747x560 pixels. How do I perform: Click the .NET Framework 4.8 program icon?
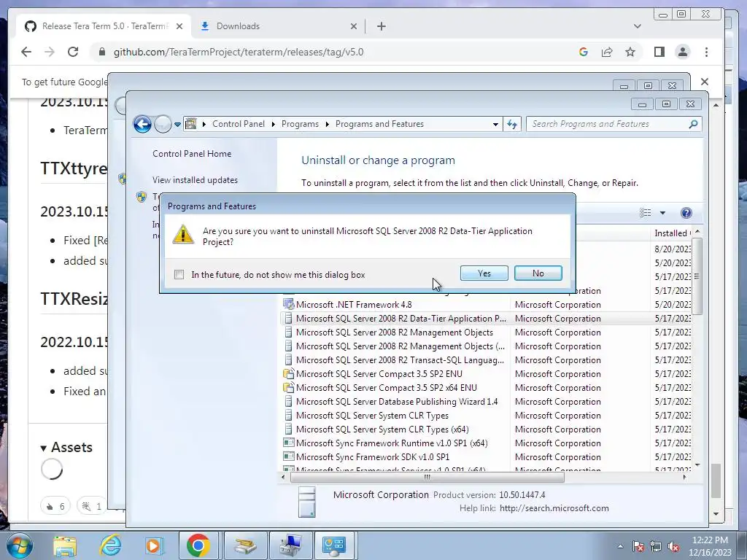(x=288, y=304)
